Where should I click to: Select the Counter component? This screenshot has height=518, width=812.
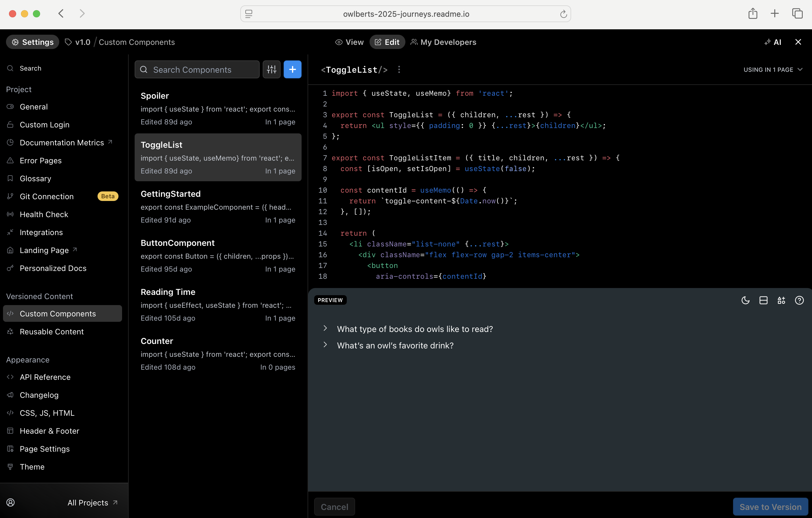[218, 354]
